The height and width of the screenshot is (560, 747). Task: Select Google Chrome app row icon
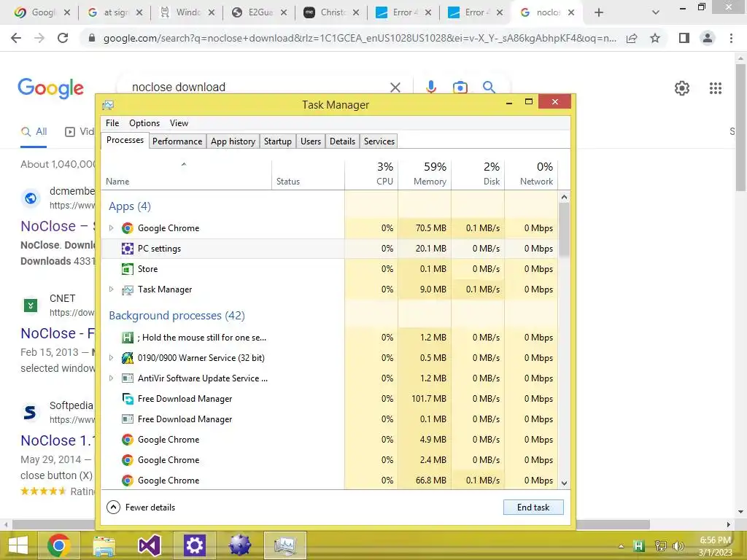[127, 228]
